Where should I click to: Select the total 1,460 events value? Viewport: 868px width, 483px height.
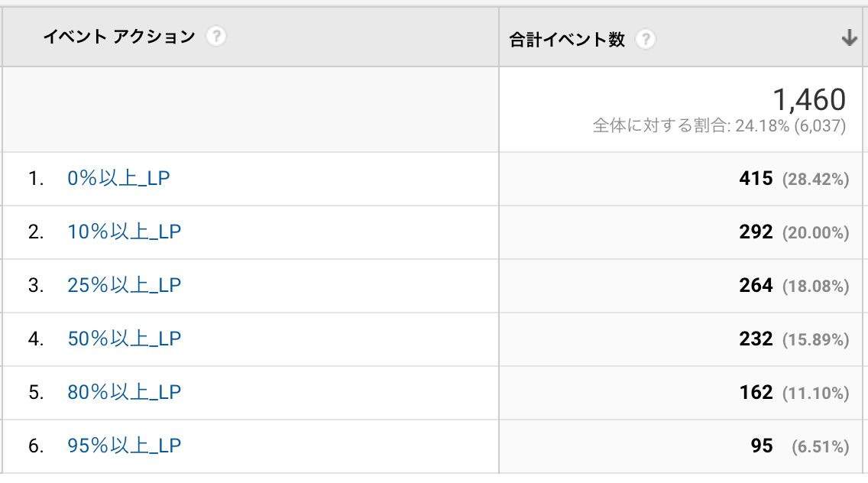[x=808, y=99]
